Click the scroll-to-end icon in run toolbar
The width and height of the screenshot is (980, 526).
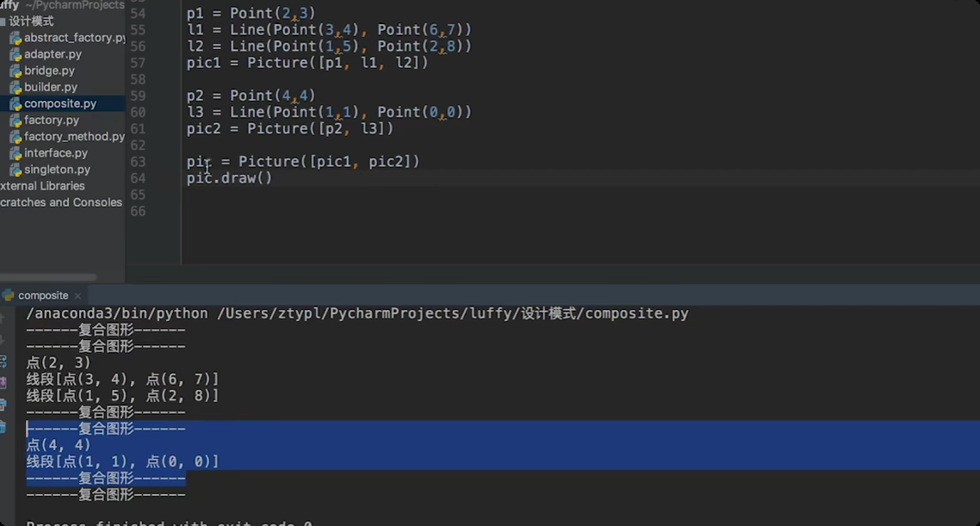(x=3, y=383)
